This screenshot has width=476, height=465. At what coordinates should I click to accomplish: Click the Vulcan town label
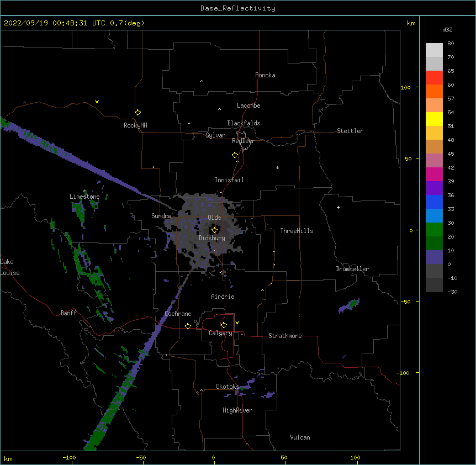(300, 437)
